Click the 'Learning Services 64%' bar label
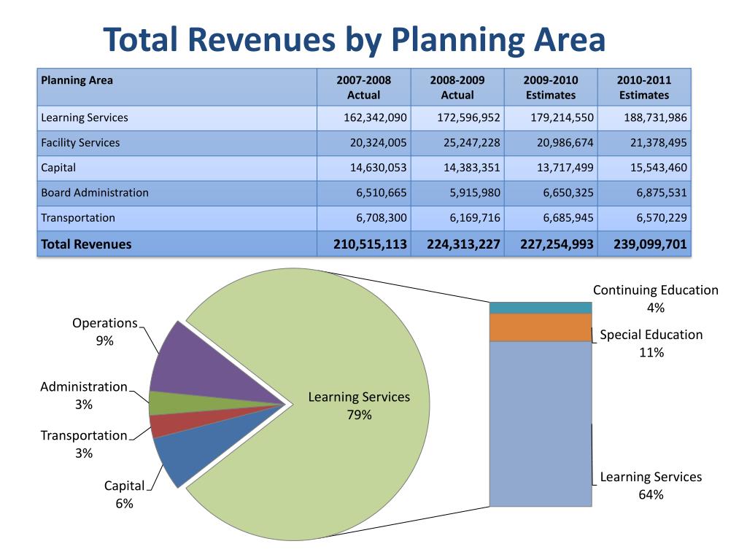Screen dimensions: 747x560 click(x=651, y=486)
